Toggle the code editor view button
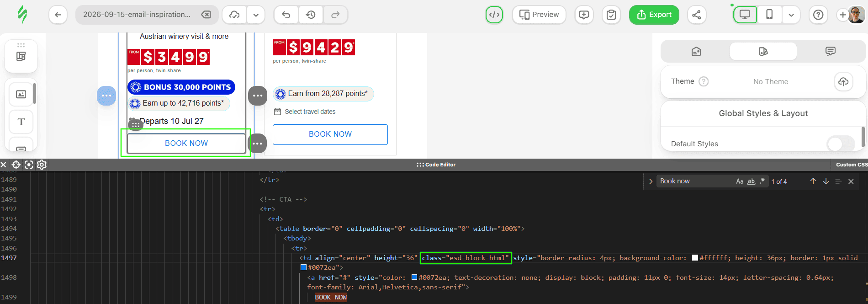868x304 pixels. click(x=494, y=15)
